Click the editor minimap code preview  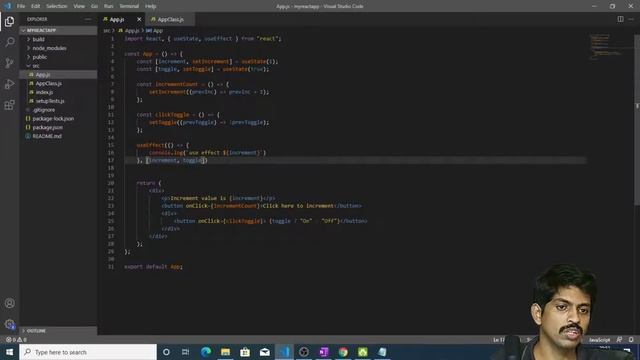click(x=606, y=47)
